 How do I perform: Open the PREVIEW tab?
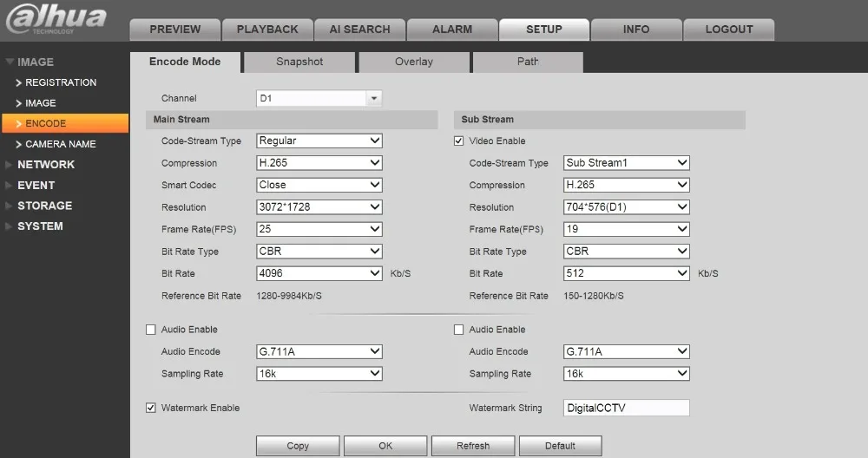click(175, 29)
